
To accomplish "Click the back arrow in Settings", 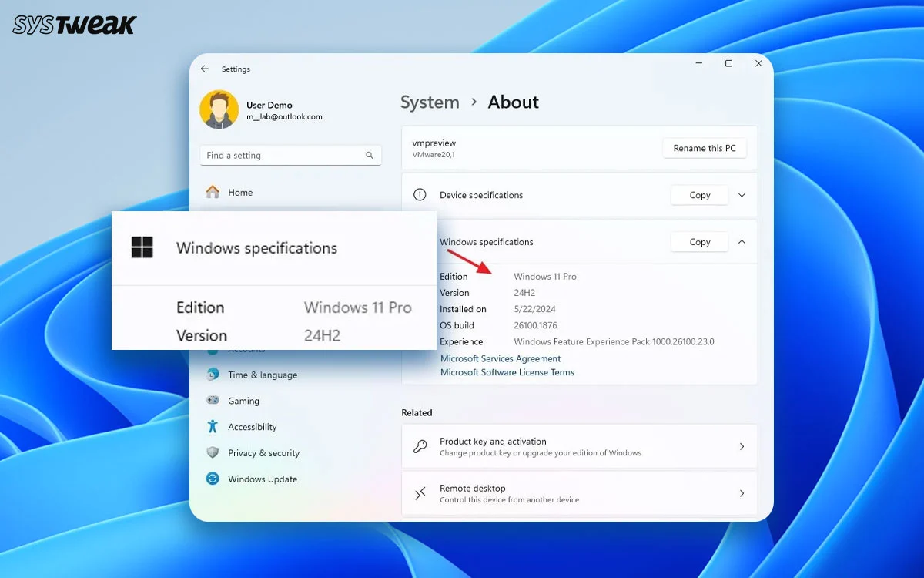I will 204,69.
